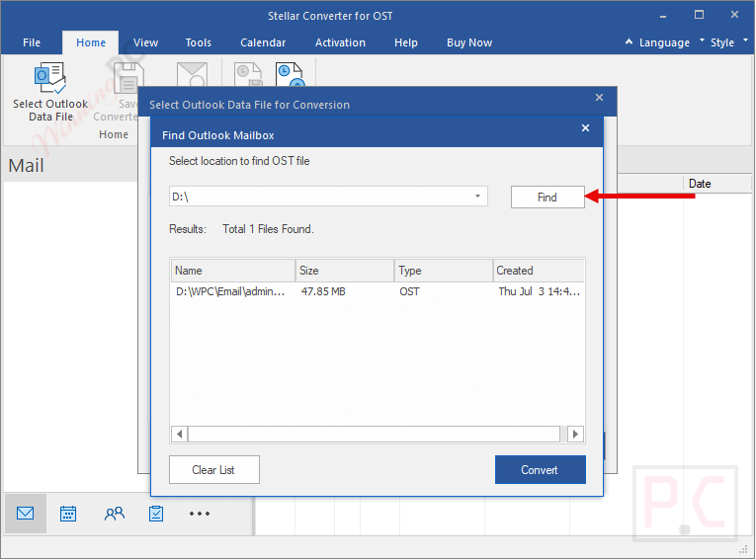Open the Contacts (people) view icon
Screen dimensions: 756x560
pos(115,514)
